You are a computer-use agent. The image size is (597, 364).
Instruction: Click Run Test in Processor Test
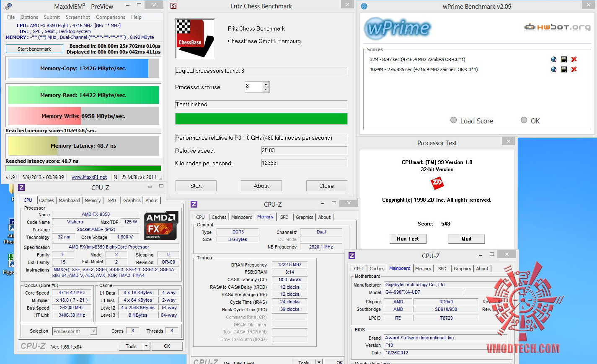pyautogui.click(x=408, y=239)
